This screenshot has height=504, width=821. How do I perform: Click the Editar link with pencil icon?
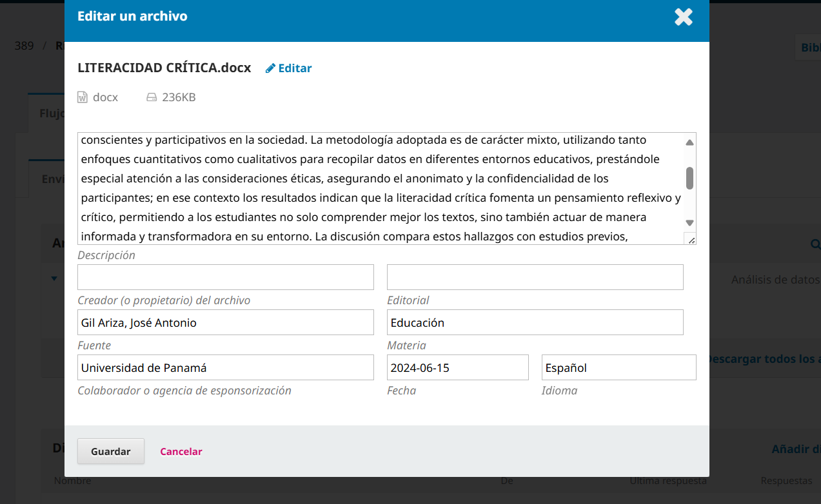point(289,68)
